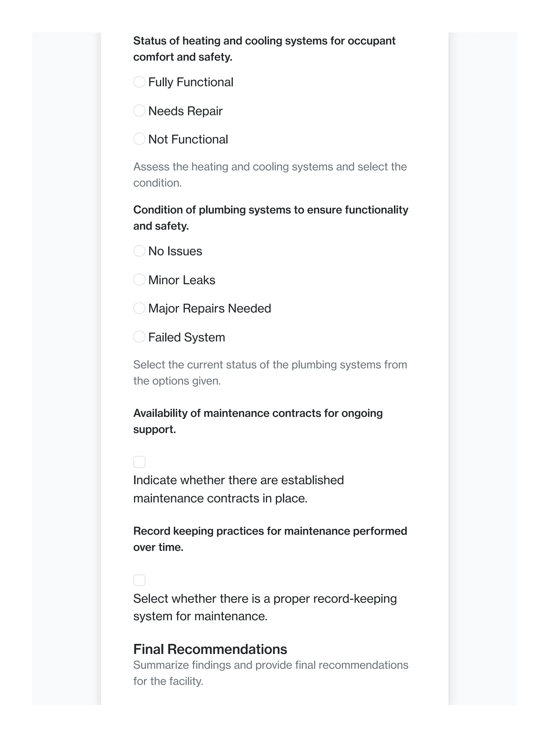Pick the Failed System radio option
The image size is (534, 756).
139,337
